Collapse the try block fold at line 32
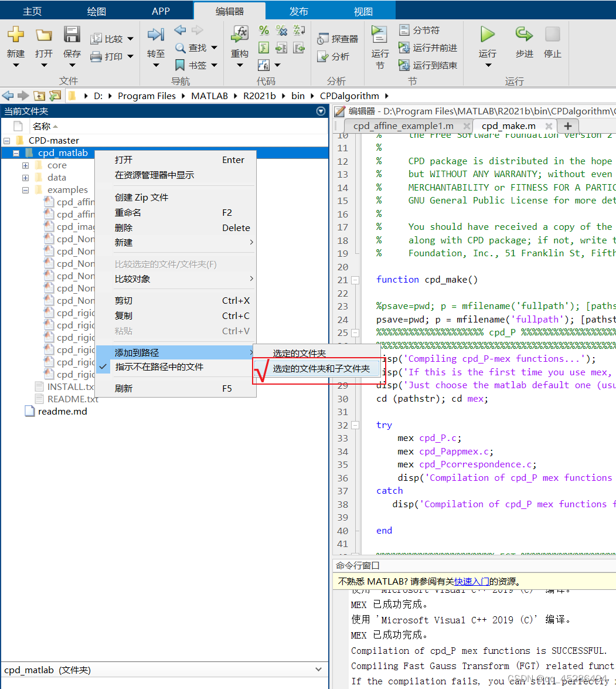The width and height of the screenshot is (616, 689). [x=356, y=425]
